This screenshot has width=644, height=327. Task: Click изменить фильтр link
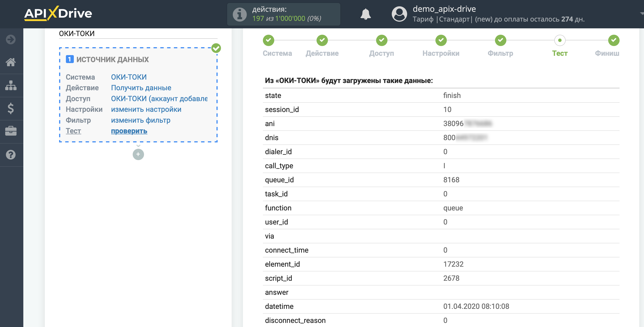[x=140, y=120]
